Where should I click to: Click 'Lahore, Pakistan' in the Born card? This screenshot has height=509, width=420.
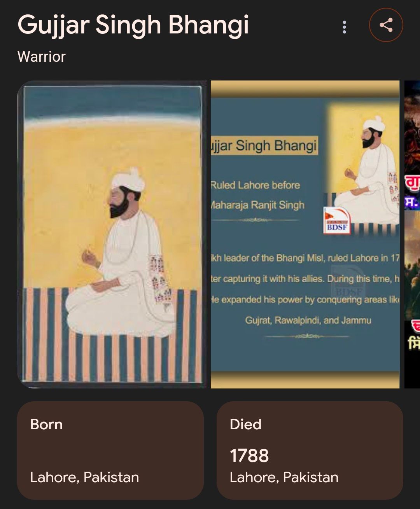click(x=84, y=477)
